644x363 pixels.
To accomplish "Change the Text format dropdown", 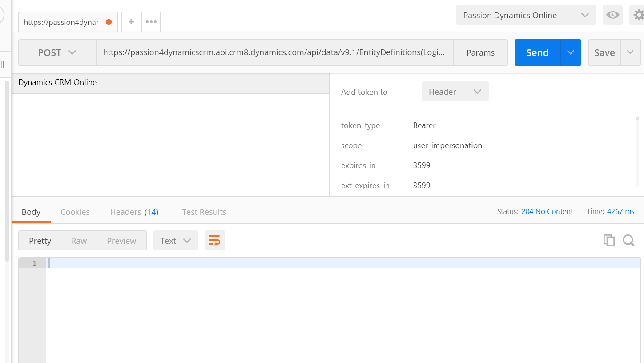I will (176, 241).
